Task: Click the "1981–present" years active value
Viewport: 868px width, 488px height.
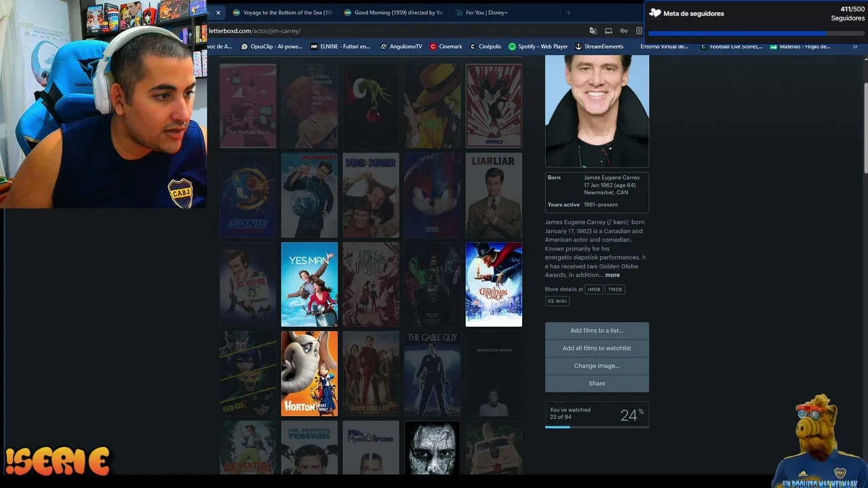Action: point(601,205)
